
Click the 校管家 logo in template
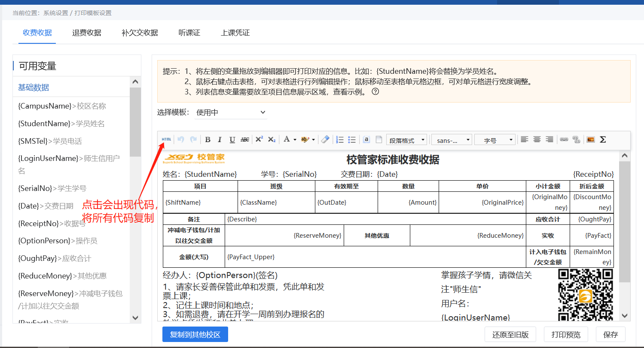coord(194,158)
